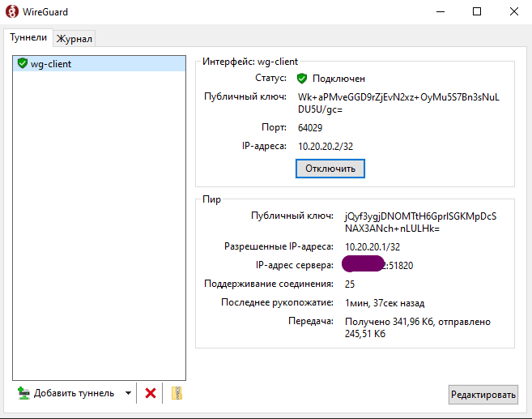
Task: Click last handshake value 1мин, 37сек назад
Action: click(385, 303)
